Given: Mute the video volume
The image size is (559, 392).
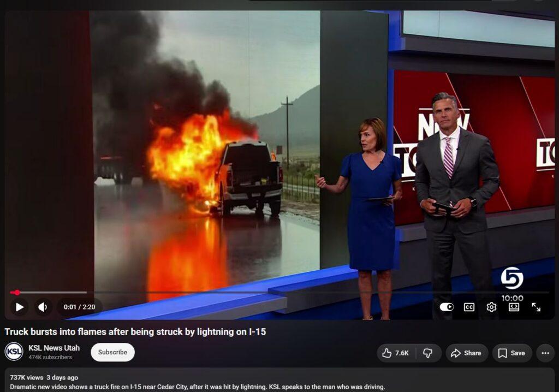Looking at the screenshot, I should (x=43, y=307).
